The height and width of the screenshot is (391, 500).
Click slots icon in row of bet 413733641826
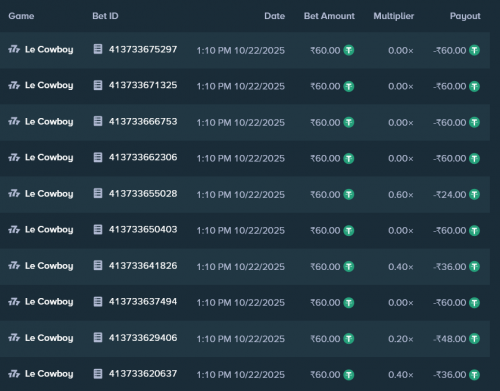pos(14,266)
